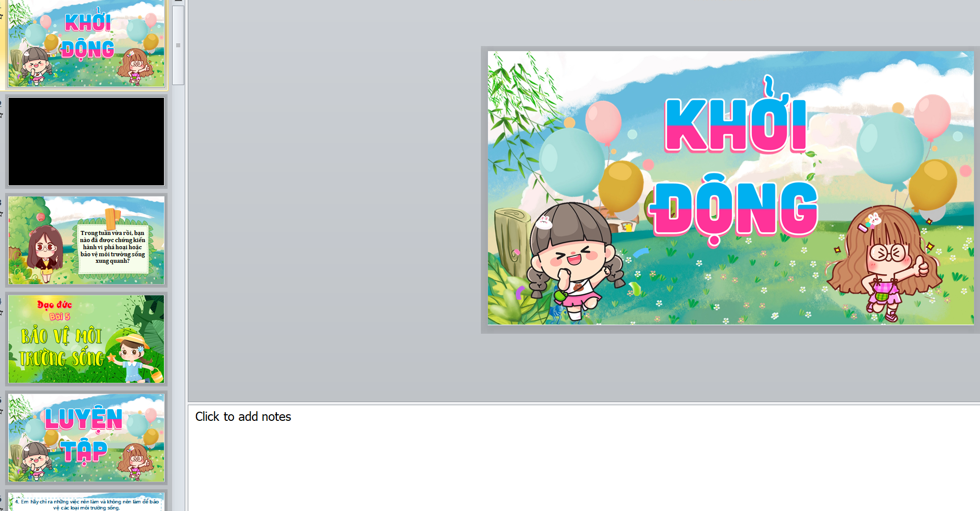The image size is (980, 511).
Task: Choose the LUYỆN TẬP slide thumbnail
Action: [86, 438]
